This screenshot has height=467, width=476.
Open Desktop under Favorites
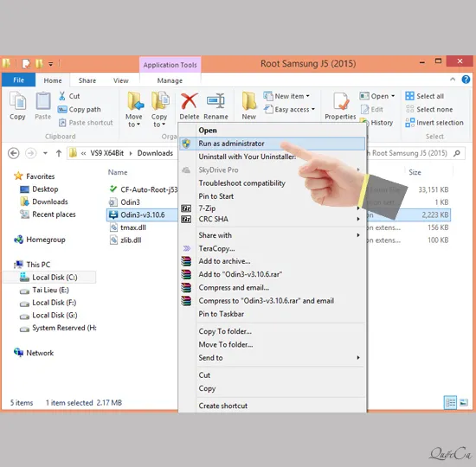tap(39, 189)
